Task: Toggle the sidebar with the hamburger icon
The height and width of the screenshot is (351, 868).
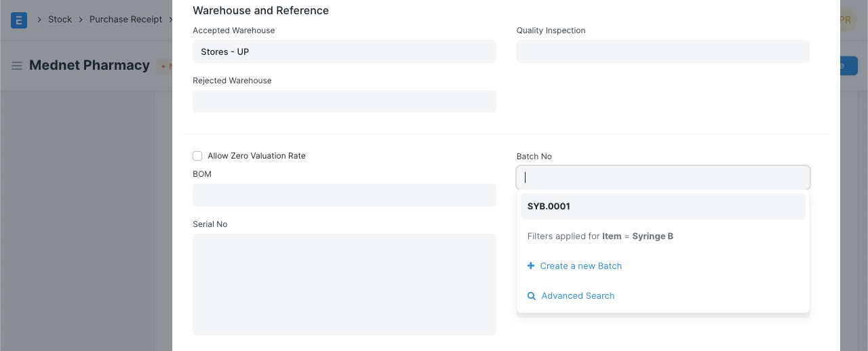Action: pos(17,66)
